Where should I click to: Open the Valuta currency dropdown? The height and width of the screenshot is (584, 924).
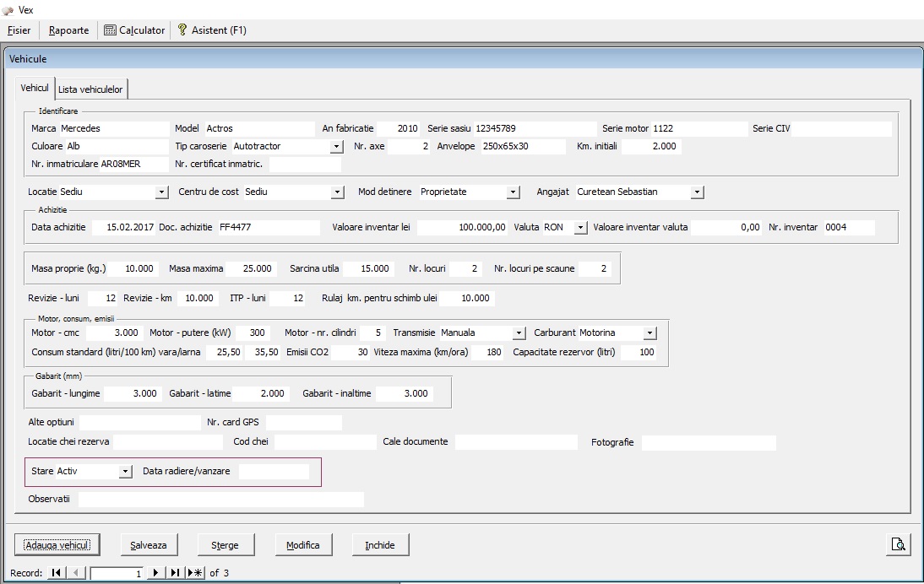580,227
